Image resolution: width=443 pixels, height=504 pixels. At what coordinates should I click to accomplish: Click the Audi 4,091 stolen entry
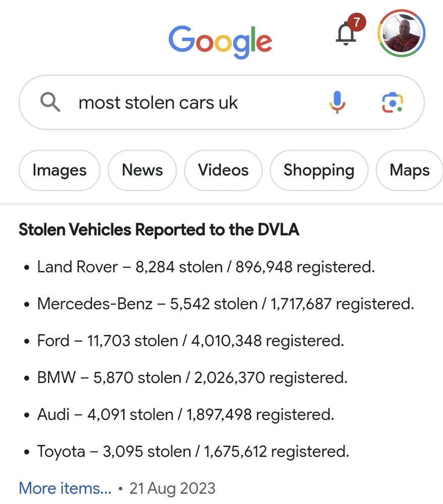(185, 415)
